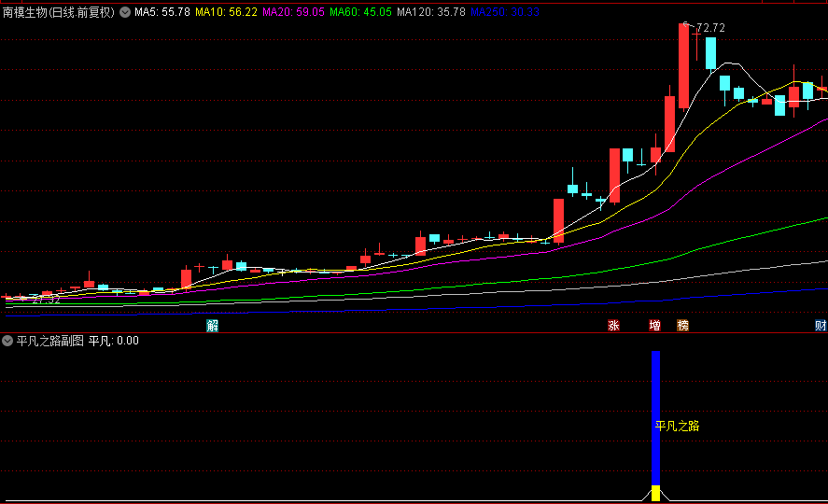Screen dimensions: 828x504
Task: Click the 平凡之路副图 indicator name
Action: (50, 341)
